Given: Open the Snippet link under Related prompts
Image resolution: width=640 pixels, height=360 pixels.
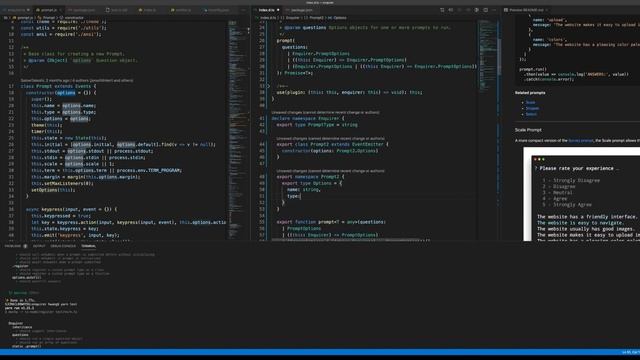Looking at the screenshot, I should coord(532,108).
